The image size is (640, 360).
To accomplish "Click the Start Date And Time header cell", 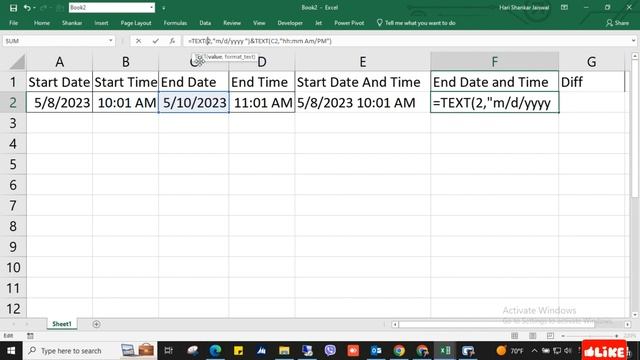I will (362, 82).
